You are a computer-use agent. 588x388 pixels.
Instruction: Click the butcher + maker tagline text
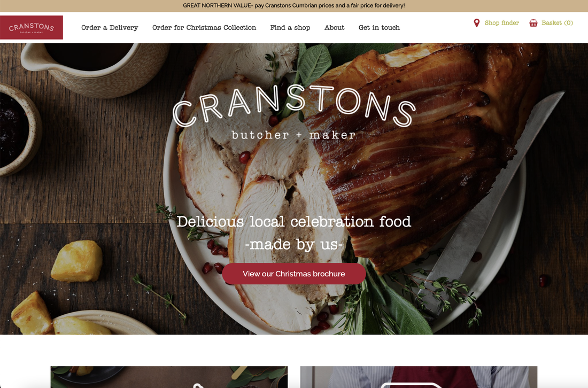[x=293, y=135]
